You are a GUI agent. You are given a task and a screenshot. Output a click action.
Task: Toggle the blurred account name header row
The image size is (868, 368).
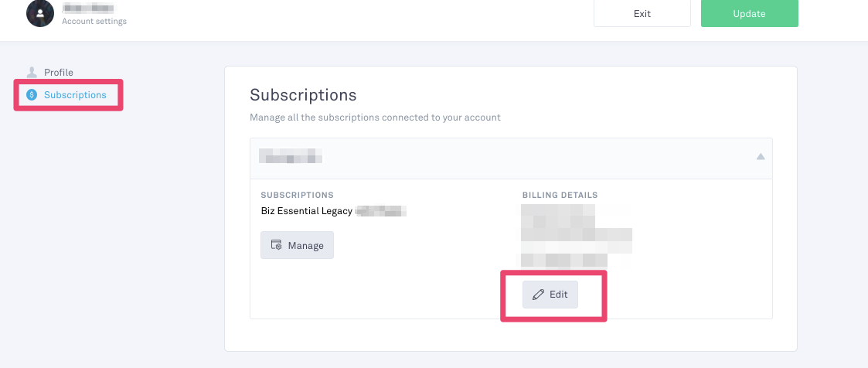(x=511, y=158)
